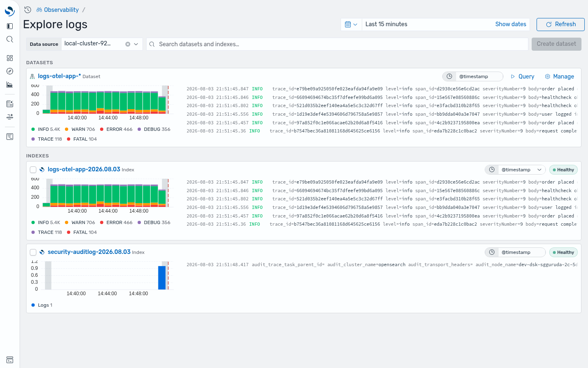Toggle the sidebar navigation panel icon
This screenshot has height=368, width=588.
(x=10, y=26)
